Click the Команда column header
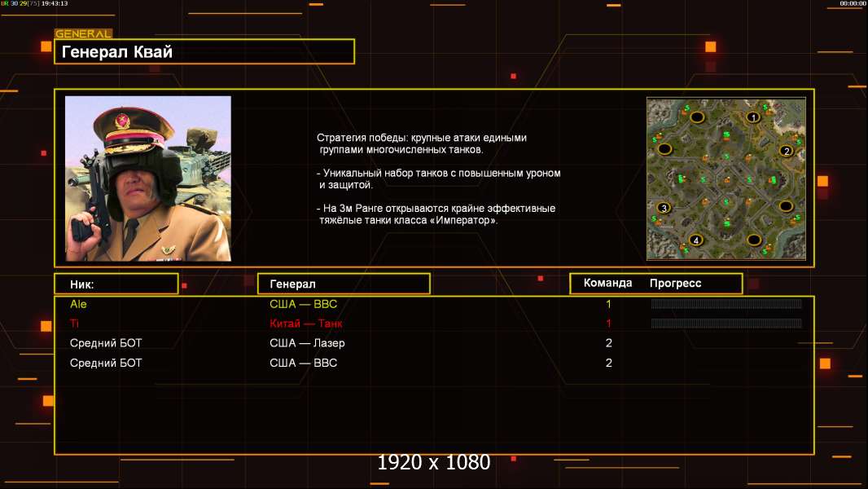The height and width of the screenshot is (489, 868). [607, 284]
